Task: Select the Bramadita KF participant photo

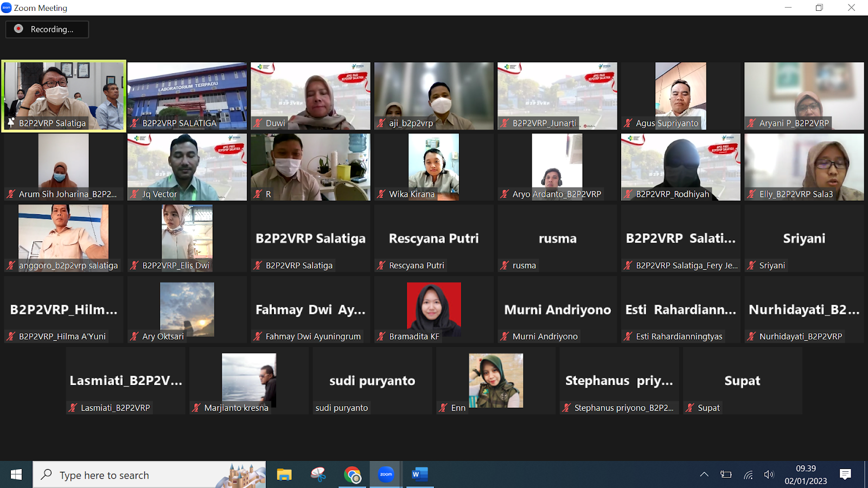Action: click(433, 309)
